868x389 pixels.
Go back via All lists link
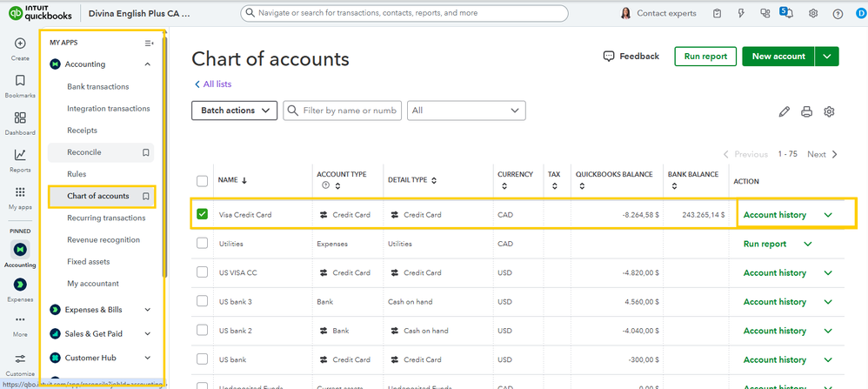tap(212, 84)
